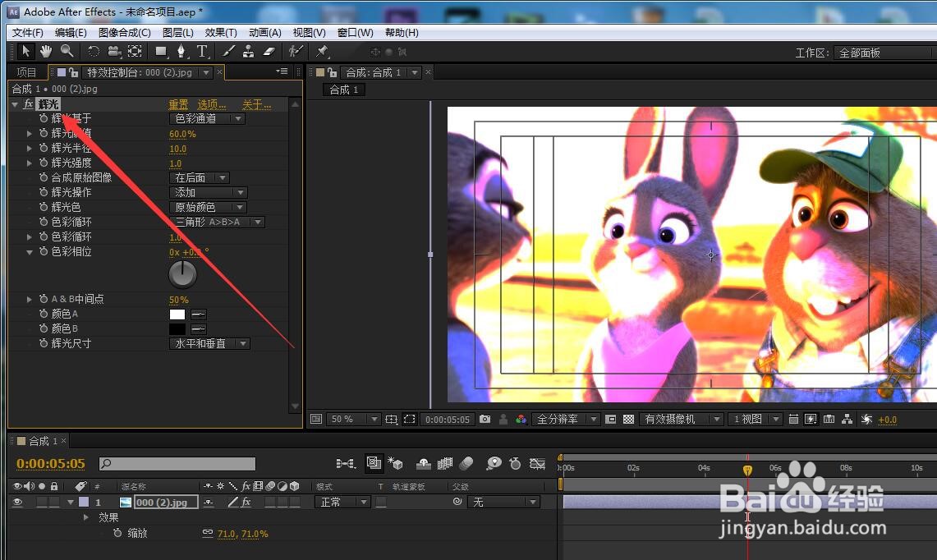Click the 颜色 B black swatch
The width and height of the screenshot is (937, 560).
177,328
